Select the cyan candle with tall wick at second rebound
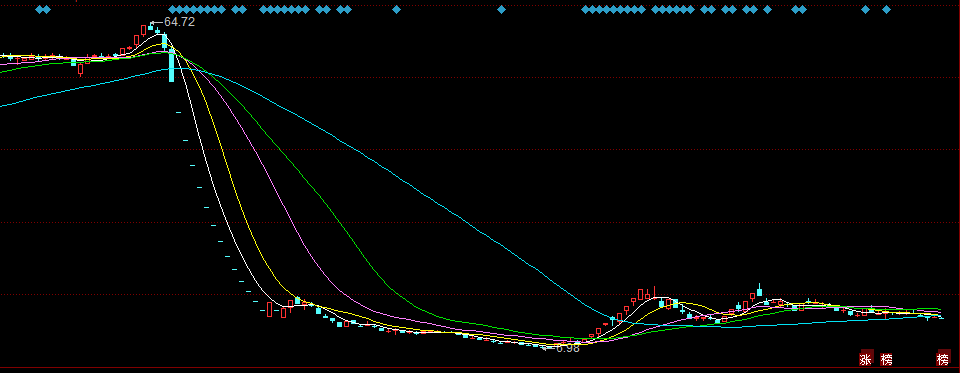 click(760, 290)
